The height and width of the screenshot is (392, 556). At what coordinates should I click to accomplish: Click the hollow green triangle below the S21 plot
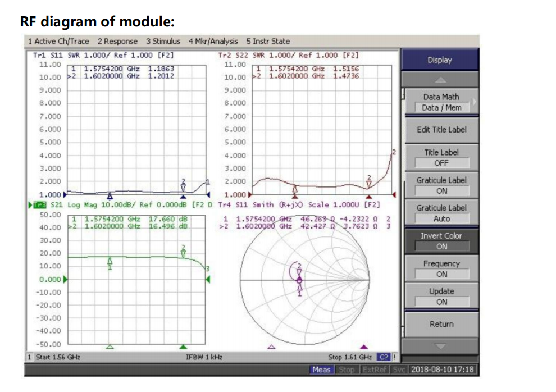coord(110,347)
